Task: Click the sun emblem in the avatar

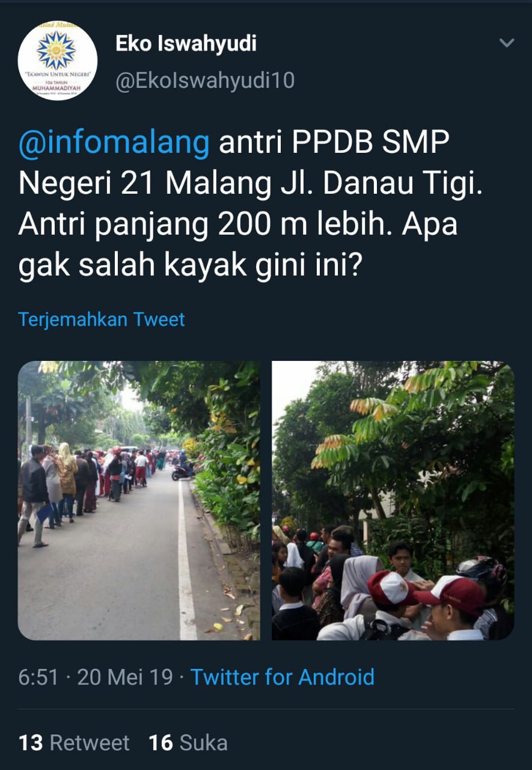Action: tap(57, 51)
